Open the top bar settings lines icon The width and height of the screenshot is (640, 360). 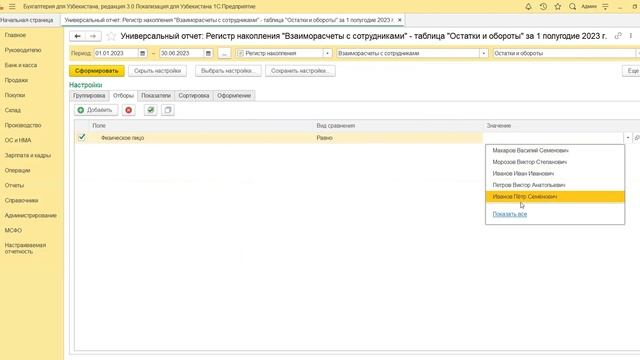605,7
